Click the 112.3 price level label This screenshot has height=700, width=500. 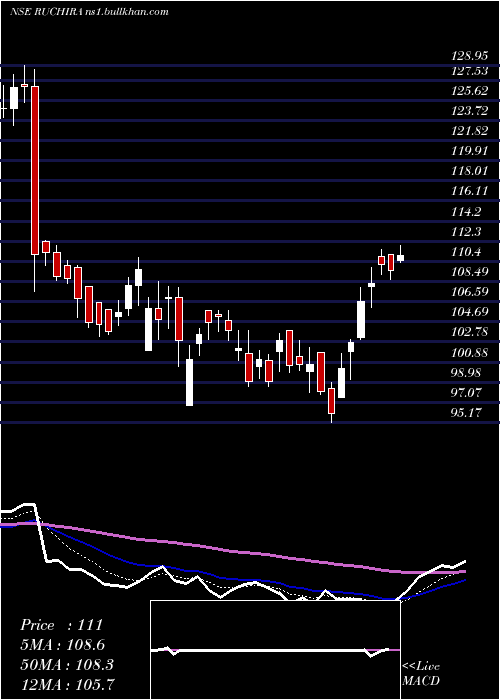(x=466, y=231)
